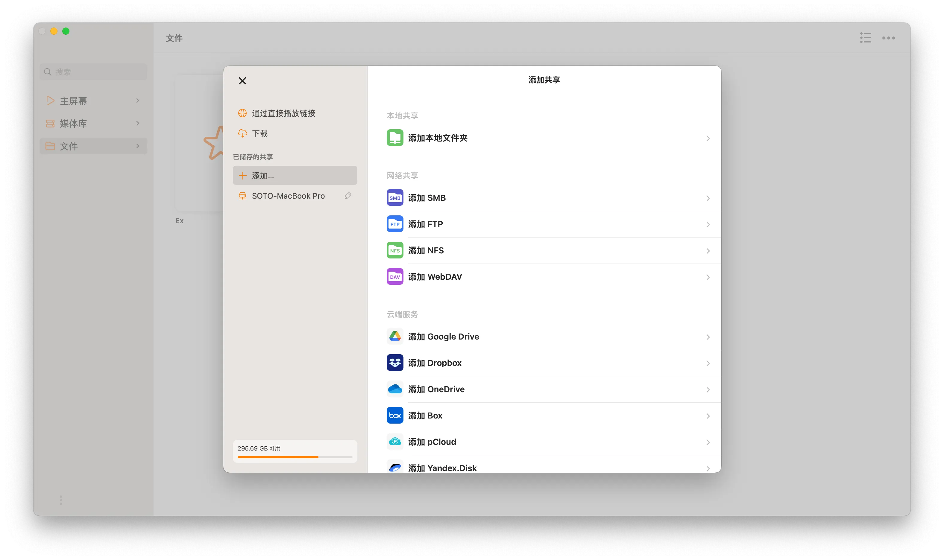Open the 添加 SMB row chevron
The height and width of the screenshot is (560, 944).
point(708,198)
